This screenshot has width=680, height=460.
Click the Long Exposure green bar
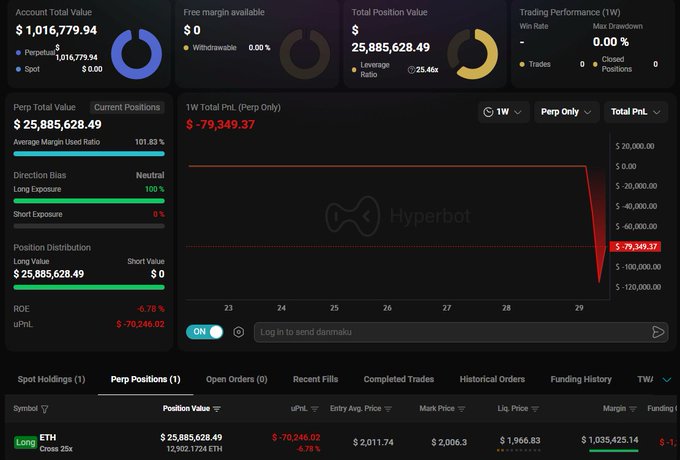(x=89, y=201)
